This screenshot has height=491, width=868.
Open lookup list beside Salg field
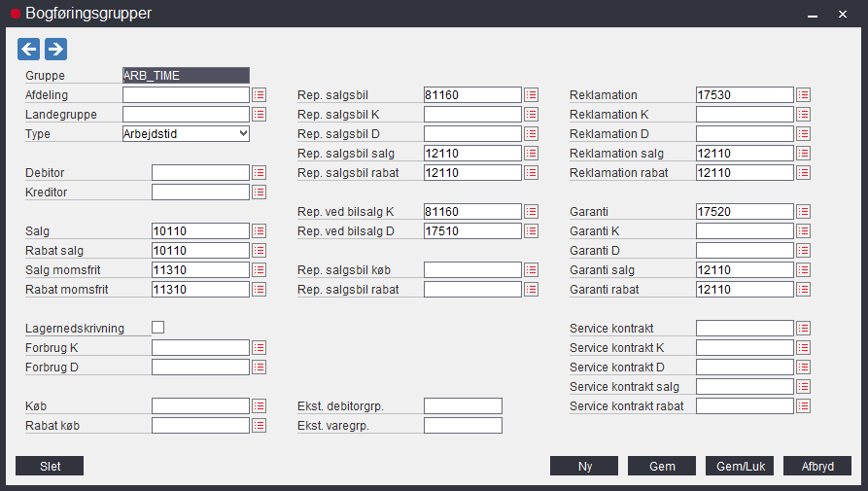pos(260,231)
